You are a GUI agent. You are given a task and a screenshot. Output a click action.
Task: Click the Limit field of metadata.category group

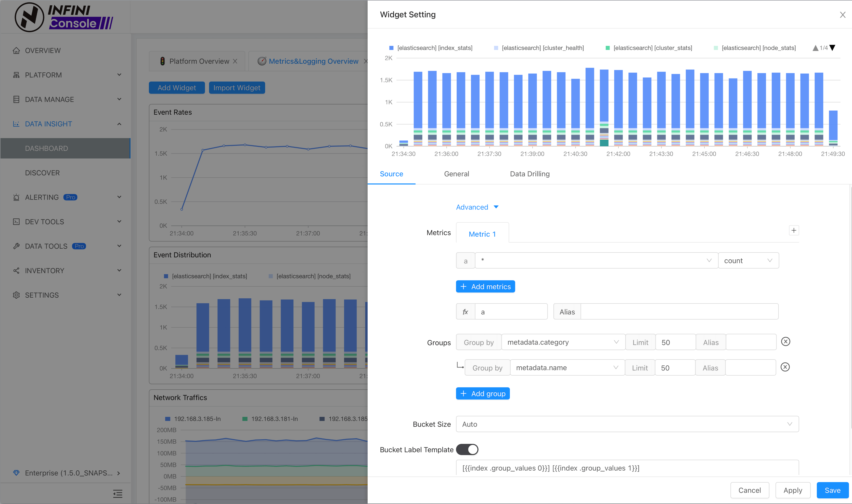pos(675,342)
